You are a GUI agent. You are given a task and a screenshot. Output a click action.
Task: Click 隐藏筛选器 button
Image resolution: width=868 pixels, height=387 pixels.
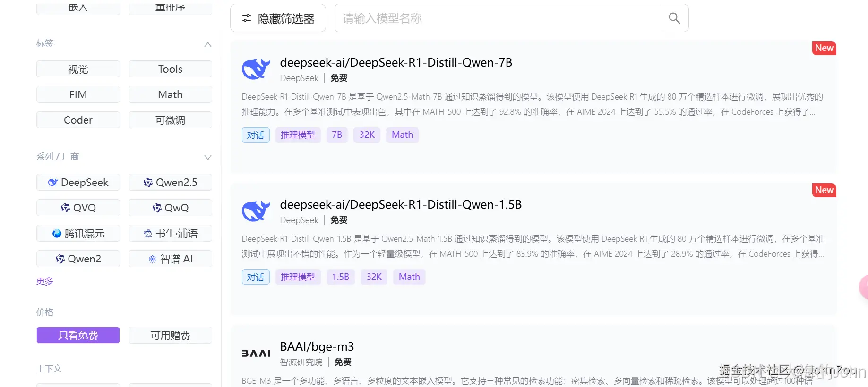click(278, 18)
